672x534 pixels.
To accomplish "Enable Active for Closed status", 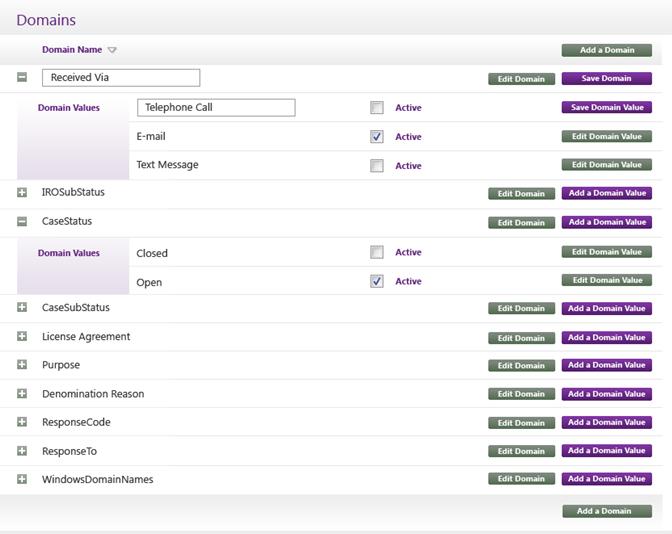I will 377,253.
